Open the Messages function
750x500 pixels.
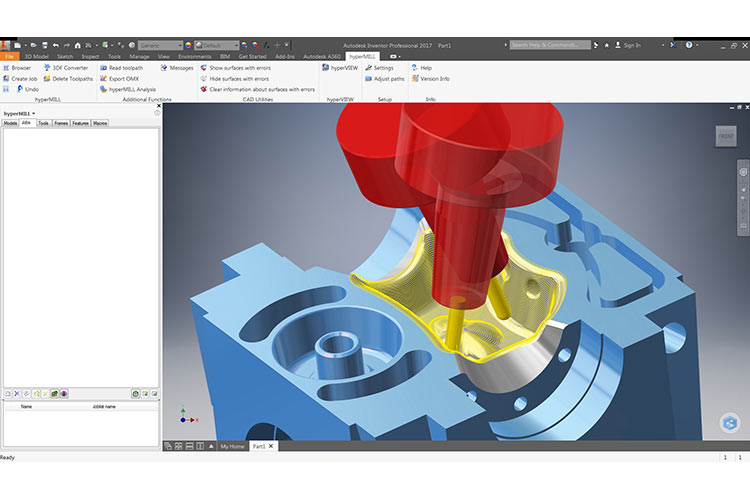(177, 68)
